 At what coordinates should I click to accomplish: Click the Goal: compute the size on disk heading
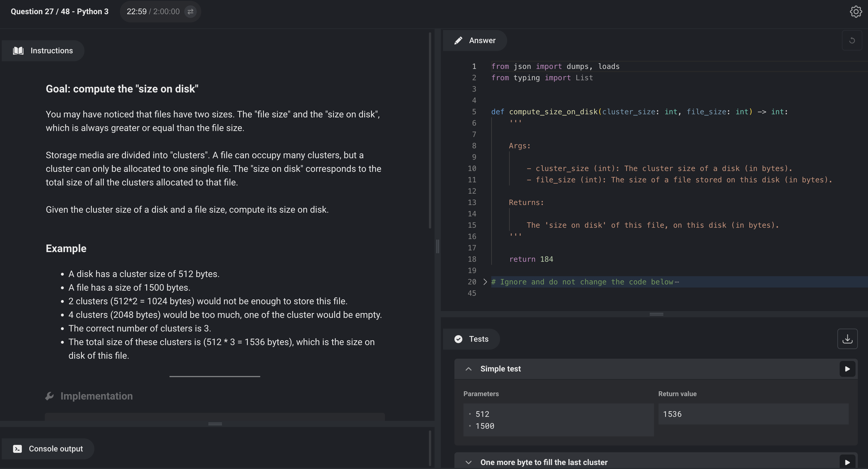point(122,89)
